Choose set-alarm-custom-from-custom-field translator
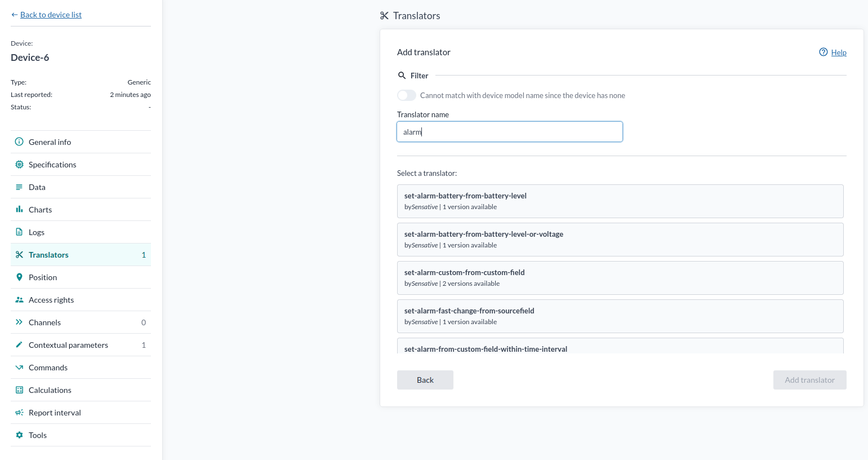 [620, 278]
